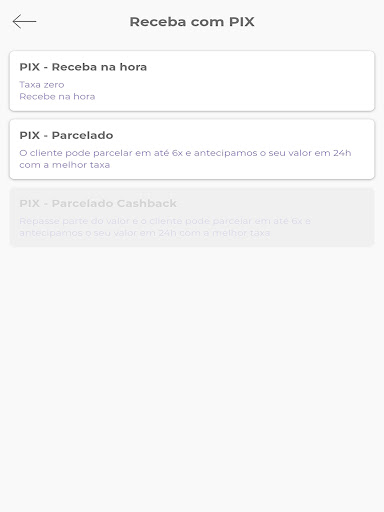
Task: Click the Taxa zero text line
Action: tap(42, 85)
